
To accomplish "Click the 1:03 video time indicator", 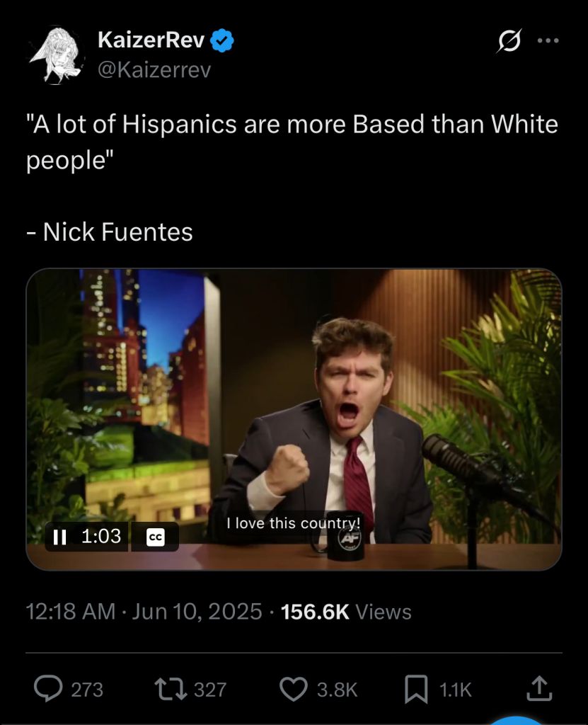I will pos(100,537).
